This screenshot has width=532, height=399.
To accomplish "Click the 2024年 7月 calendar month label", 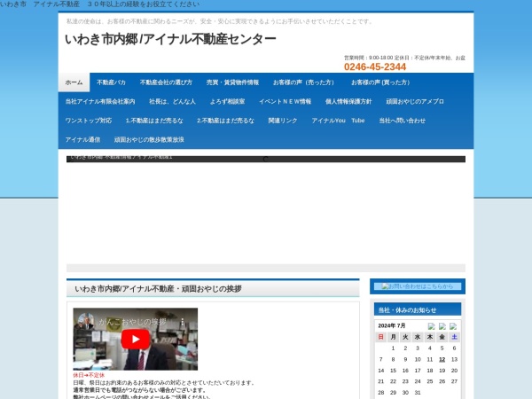I will coord(392,325).
